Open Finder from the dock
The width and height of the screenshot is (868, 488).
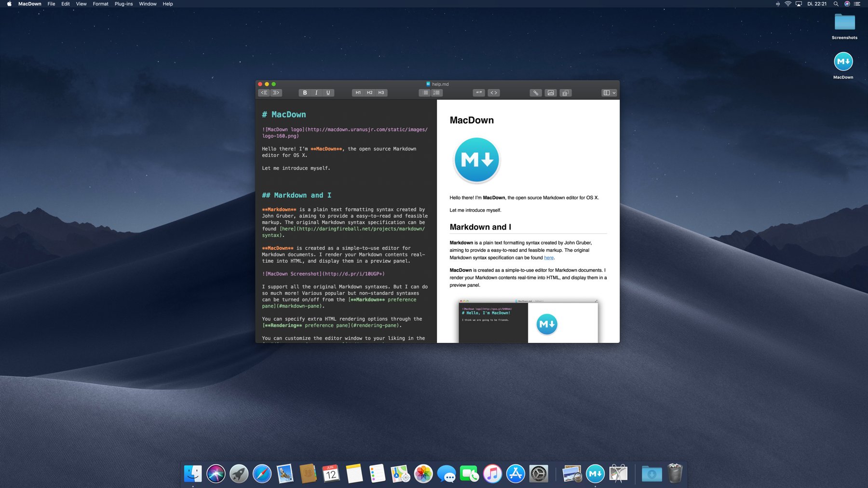point(193,474)
